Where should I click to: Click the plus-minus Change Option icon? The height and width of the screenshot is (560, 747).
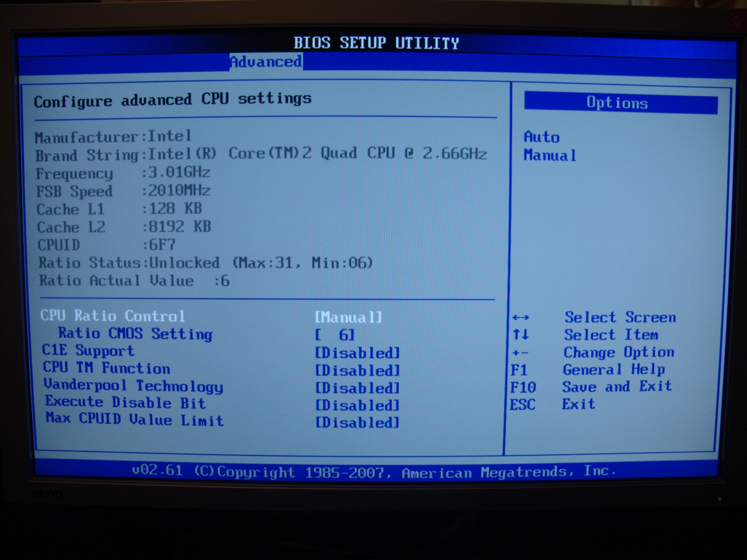(520, 353)
